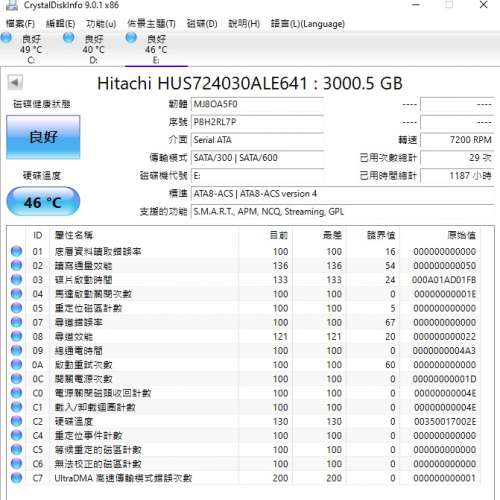Screen dimensions: 500x500
Task: Click the previous disk arrow button
Action: point(15,82)
